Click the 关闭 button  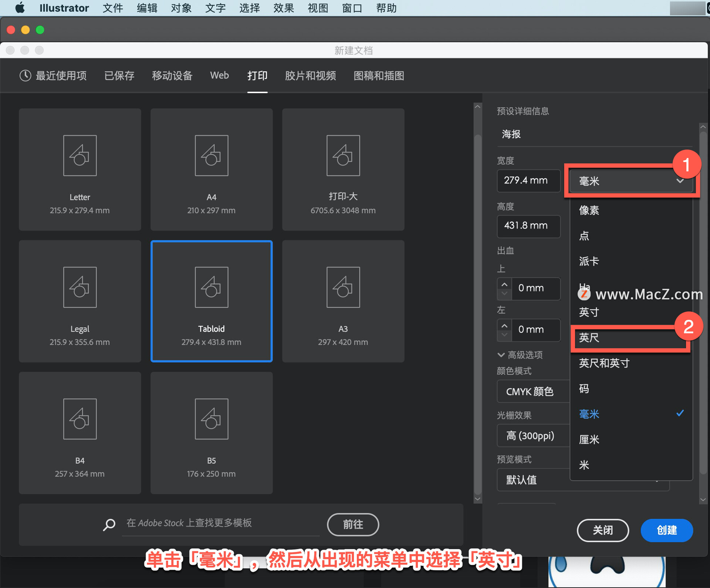(x=603, y=530)
